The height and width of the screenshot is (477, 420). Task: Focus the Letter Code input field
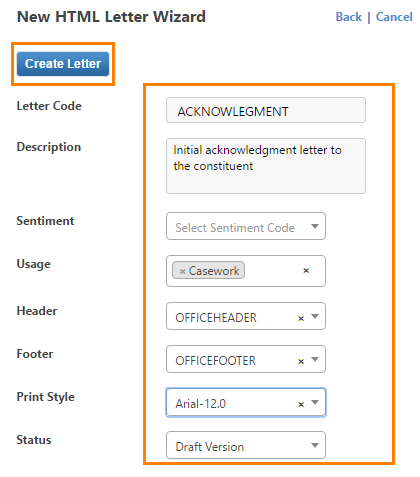tap(266, 110)
